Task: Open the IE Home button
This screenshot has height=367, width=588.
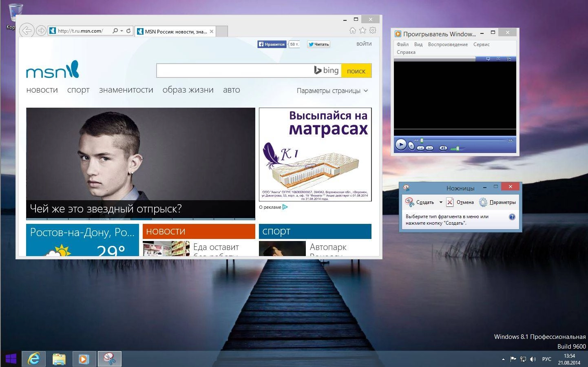Action: pyautogui.click(x=353, y=30)
